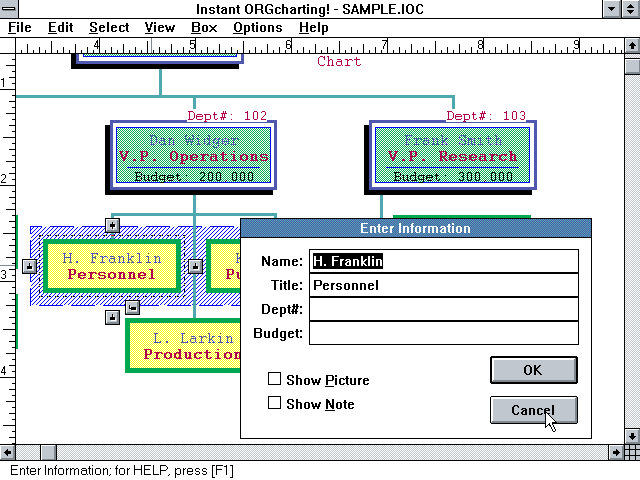640x480 pixels.
Task: Click the Budget input field
Action: (444, 333)
